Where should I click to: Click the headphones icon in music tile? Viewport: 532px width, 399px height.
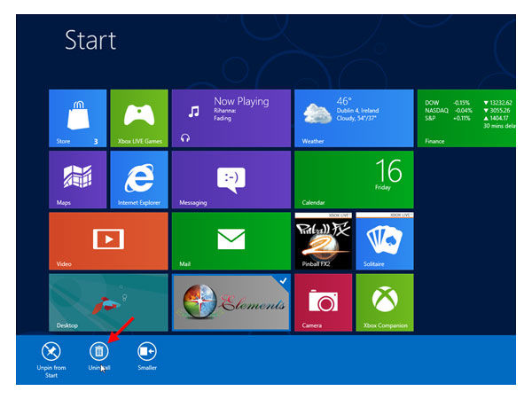pos(185,137)
